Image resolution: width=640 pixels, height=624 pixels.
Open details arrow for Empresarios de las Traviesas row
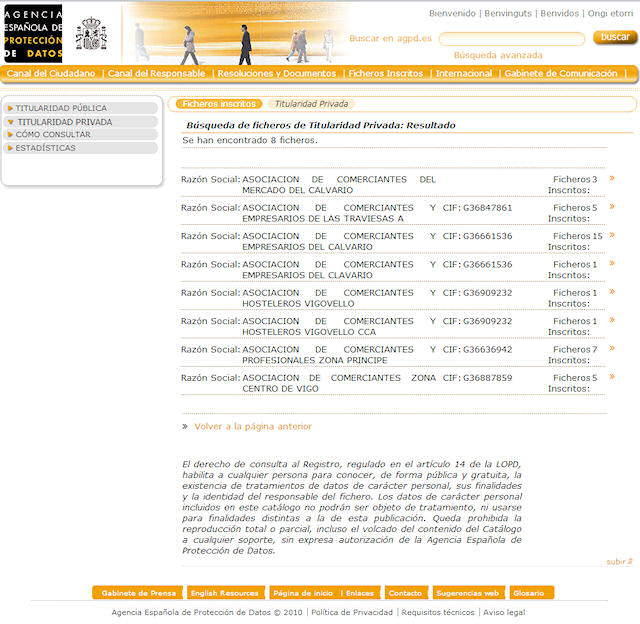612,207
